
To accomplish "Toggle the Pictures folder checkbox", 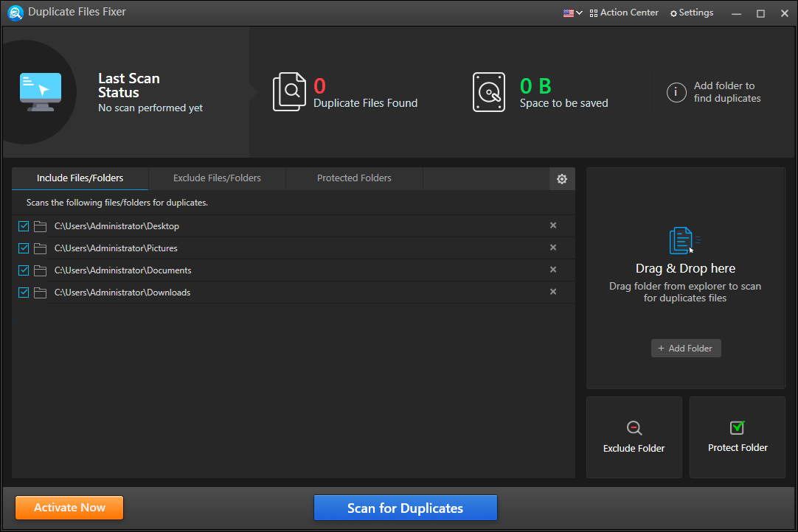I will [23, 248].
